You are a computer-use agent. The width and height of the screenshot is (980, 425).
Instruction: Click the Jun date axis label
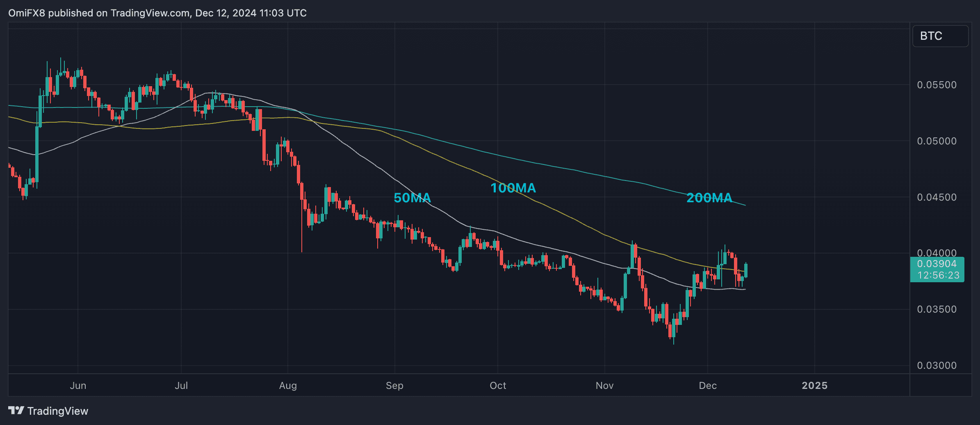tap(78, 386)
